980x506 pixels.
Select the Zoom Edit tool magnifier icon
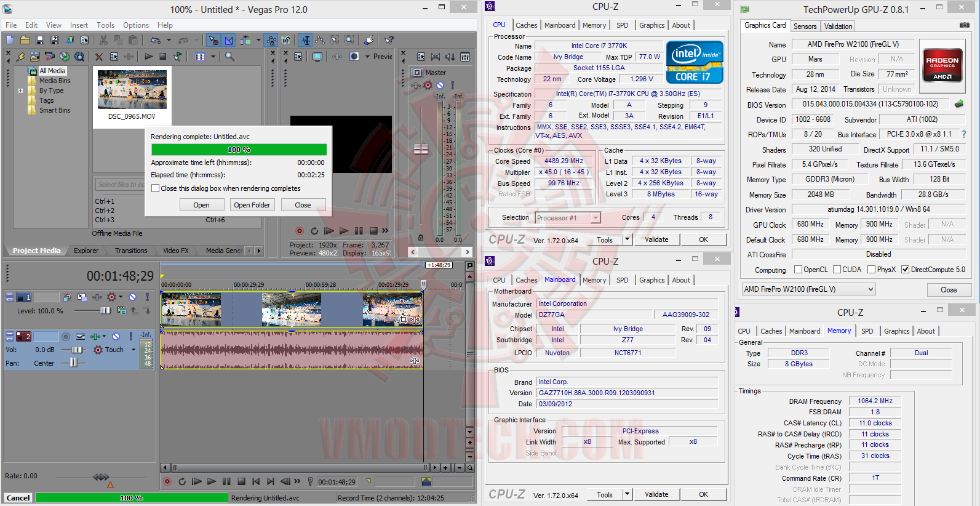pyautogui.click(x=349, y=40)
